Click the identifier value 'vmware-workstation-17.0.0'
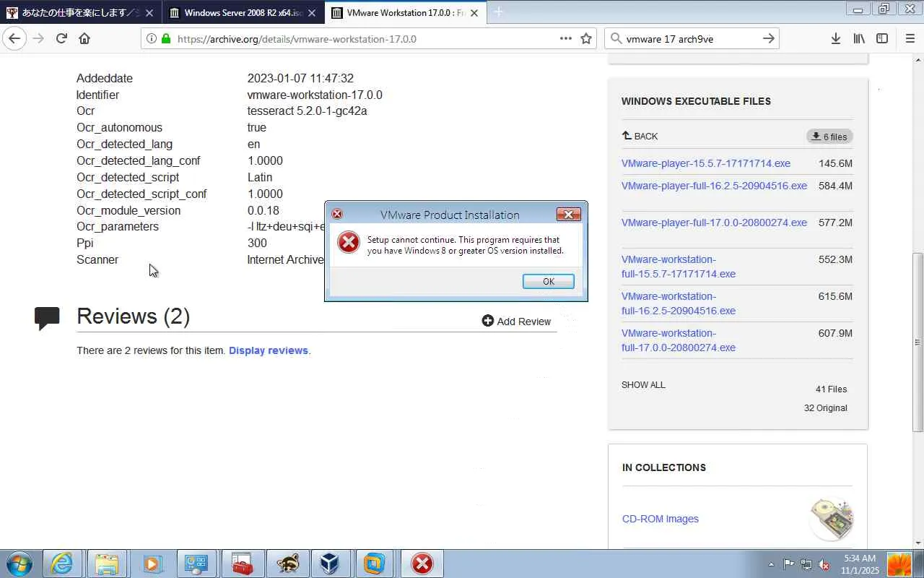 click(x=315, y=95)
